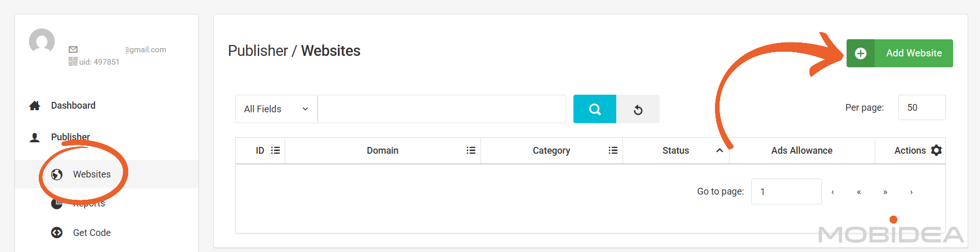Screen dimensions: 980x252
Task: Open the Category column list menu icon
Action: click(613, 150)
